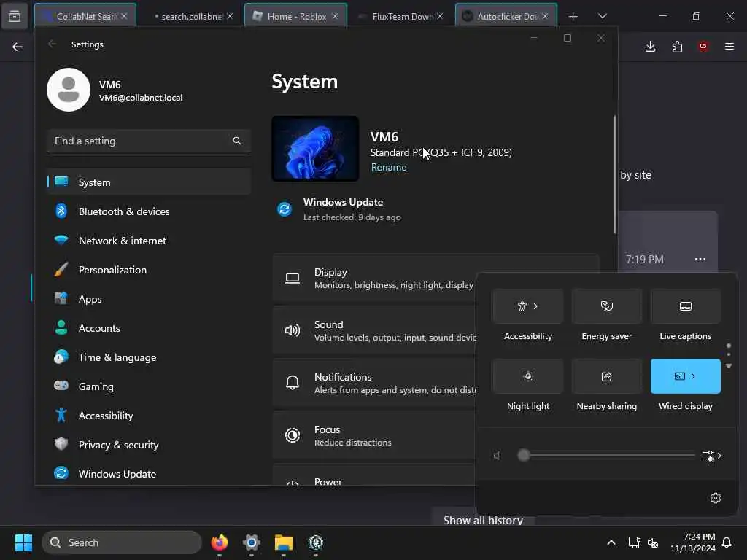Select Accounts in Settings sidebar
The height and width of the screenshot is (560, 747).
coord(149,328)
